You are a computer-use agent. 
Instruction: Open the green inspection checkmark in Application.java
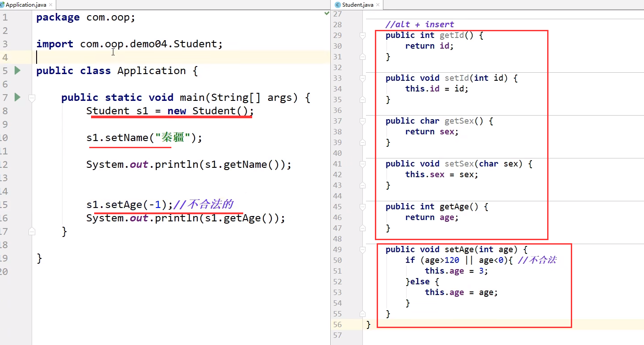click(x=327, y=14)
